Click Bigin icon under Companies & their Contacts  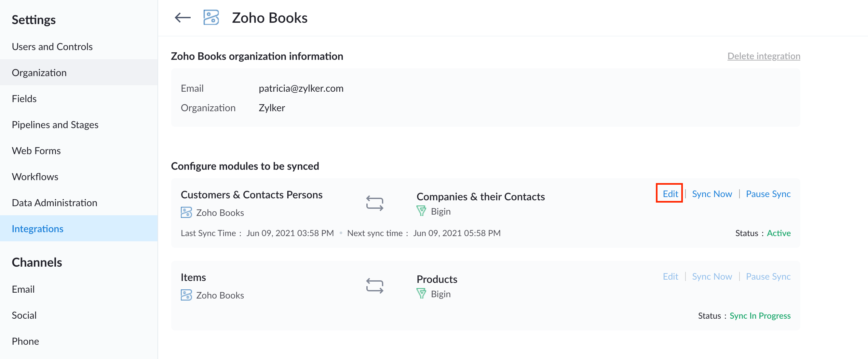(x=421, y=211)
